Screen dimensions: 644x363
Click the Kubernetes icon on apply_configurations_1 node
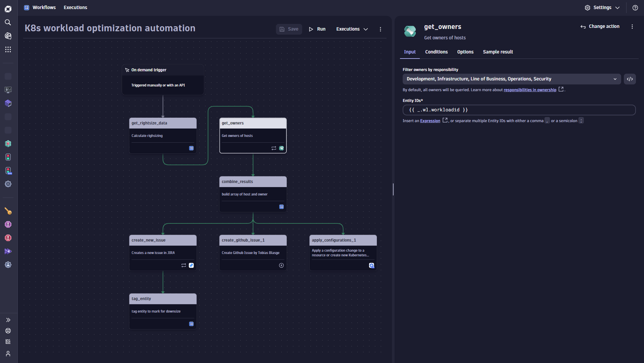click(372, 266)
